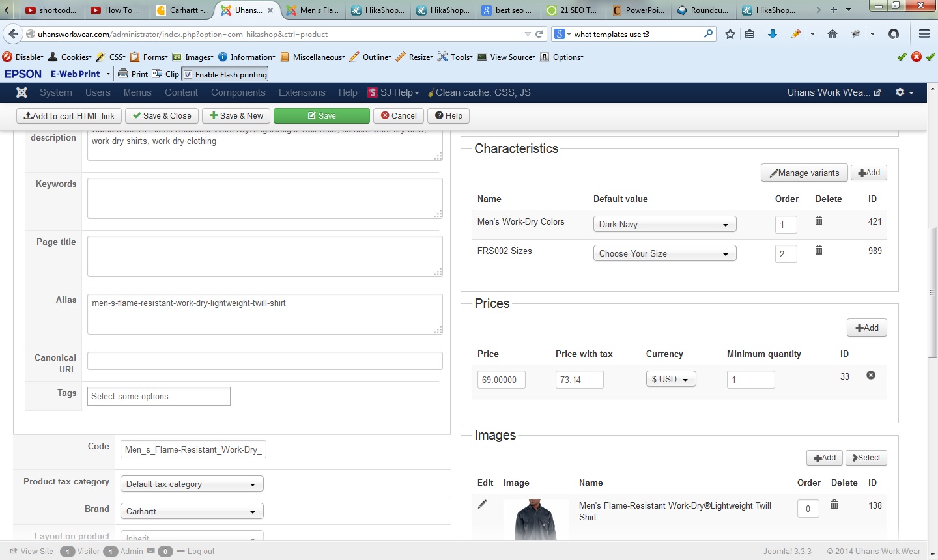Image resolution: width=938 pixels, height=560 pixels.
Task: Open the Web Developer CSS menu
Action: click(x=111, y=57)
